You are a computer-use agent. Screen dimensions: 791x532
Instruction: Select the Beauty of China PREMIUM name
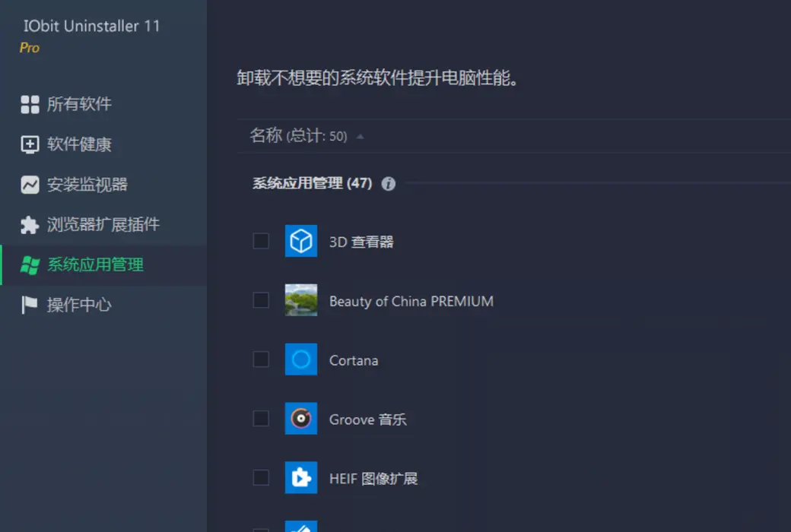coord(411,301)
